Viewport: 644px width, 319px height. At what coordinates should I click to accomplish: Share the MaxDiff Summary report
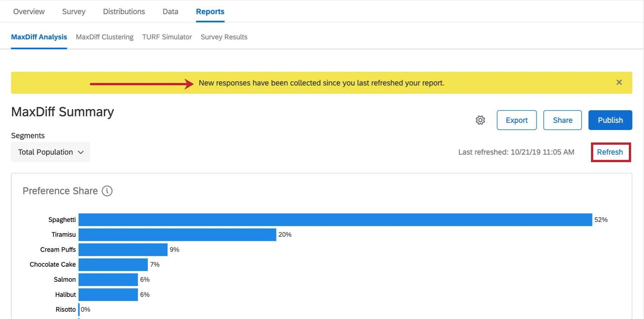point(563,120)
